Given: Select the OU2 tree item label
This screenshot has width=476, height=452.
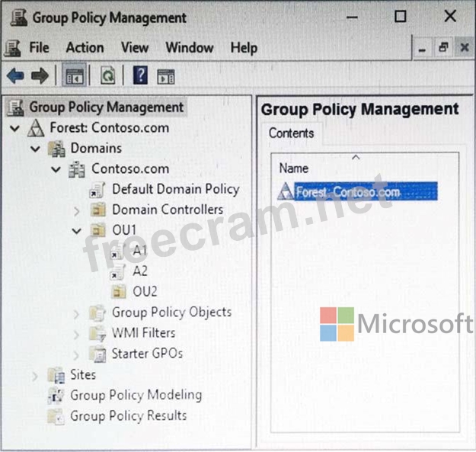Looking at the screenshot, I should [145, 292].
